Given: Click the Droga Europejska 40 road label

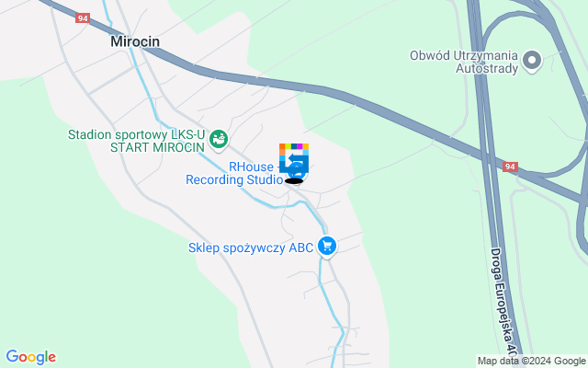Looking at the screenshot, I should pyautogui.click(x=503, y=303).
